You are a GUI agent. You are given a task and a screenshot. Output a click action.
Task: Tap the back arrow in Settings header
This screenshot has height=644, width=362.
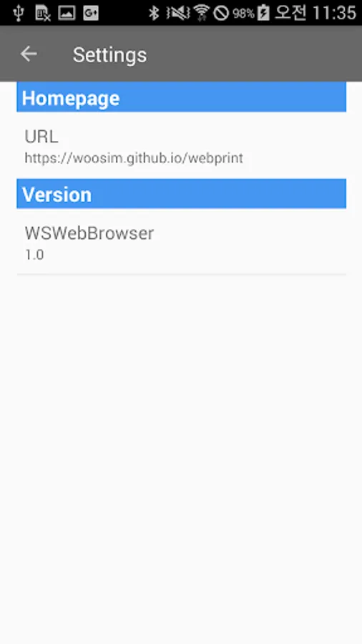29,54
